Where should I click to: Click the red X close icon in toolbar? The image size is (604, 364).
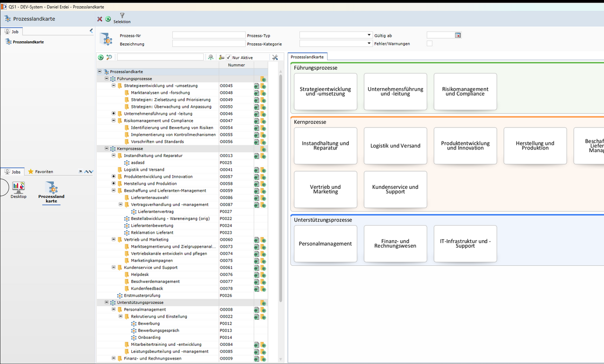coord(100,19)
